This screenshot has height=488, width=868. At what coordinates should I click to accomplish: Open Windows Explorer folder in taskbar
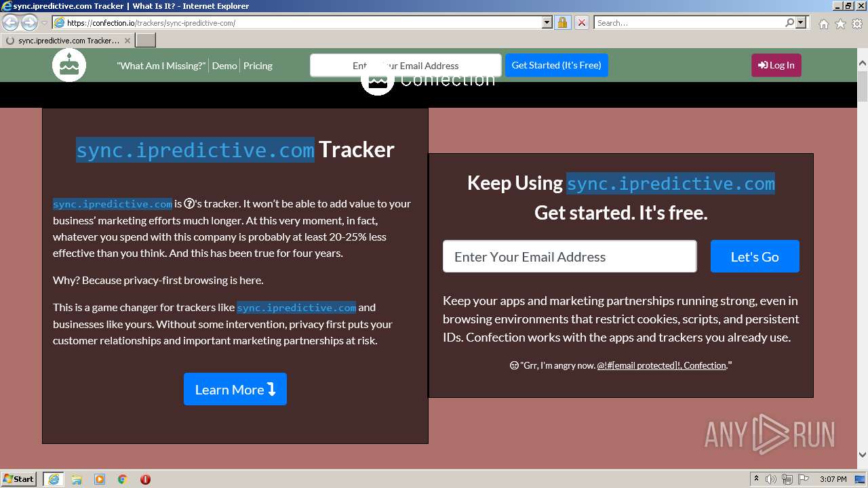click(x=77, y=479)
